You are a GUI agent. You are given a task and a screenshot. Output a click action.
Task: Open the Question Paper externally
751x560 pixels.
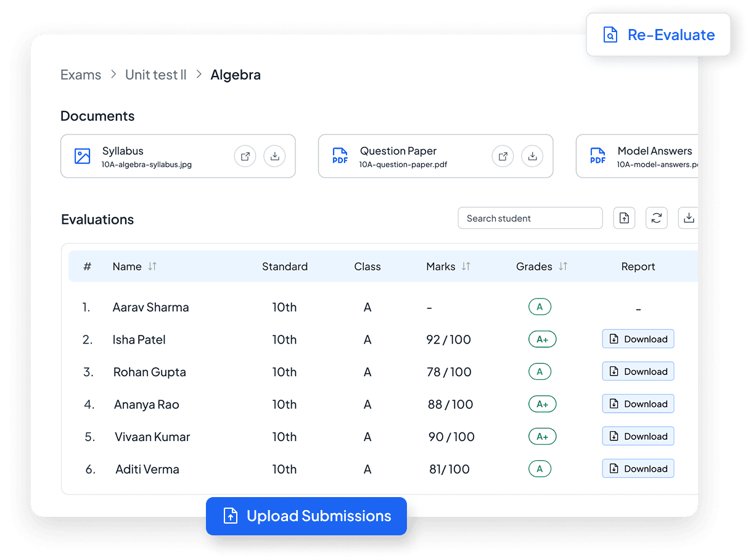coord(503,156)
